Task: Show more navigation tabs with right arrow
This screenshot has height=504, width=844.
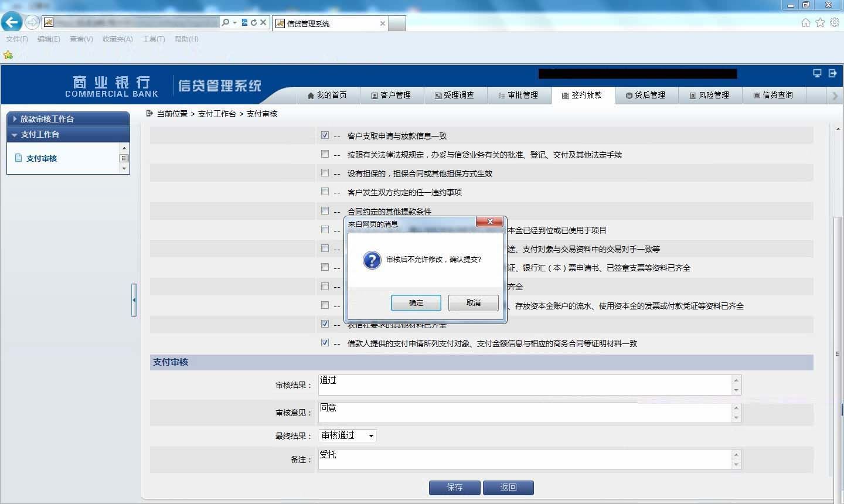Action: click(x=835, y=96)
